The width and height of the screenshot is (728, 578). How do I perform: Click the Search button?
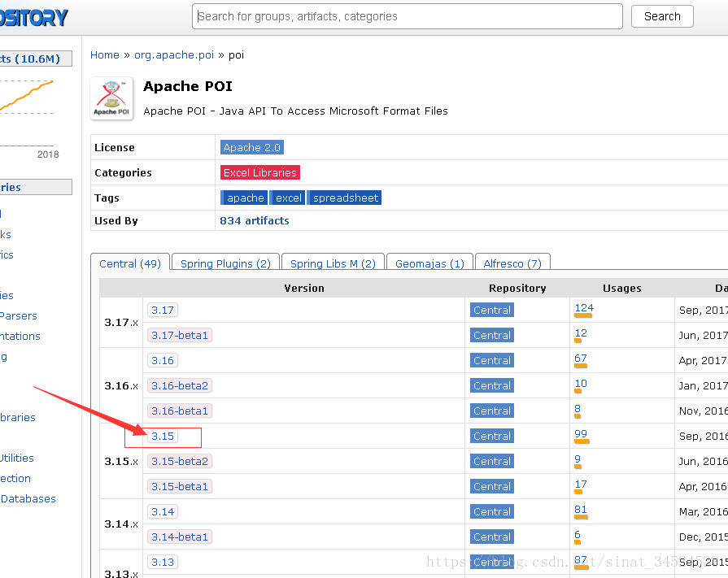(662, 17)
